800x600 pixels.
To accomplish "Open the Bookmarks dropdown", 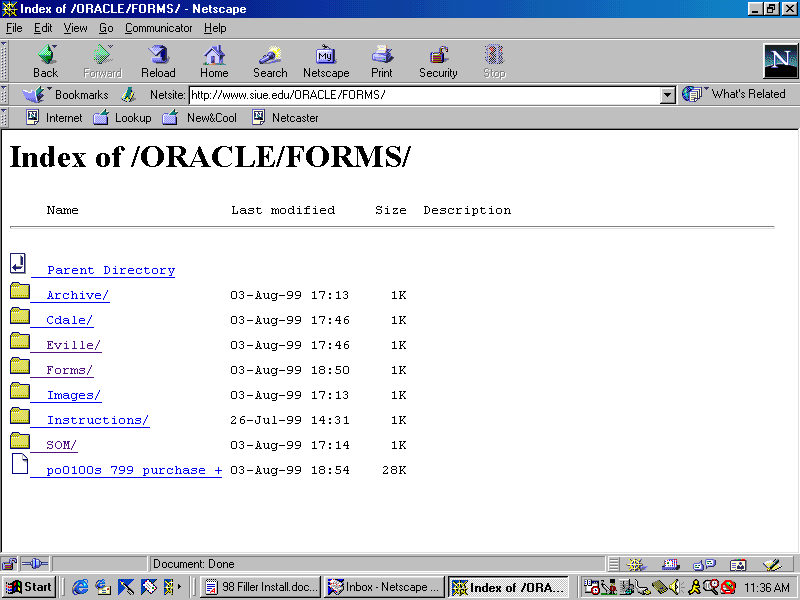I will [68, 95].
